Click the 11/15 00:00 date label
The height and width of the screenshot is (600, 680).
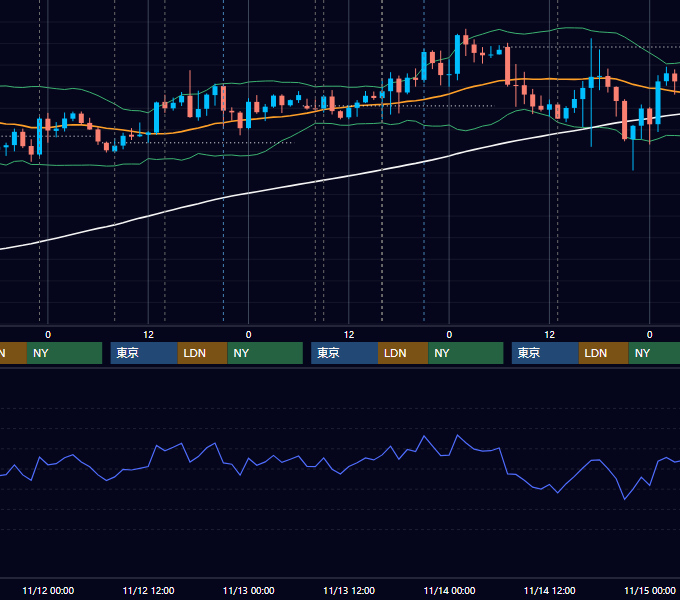coord(650,590)
